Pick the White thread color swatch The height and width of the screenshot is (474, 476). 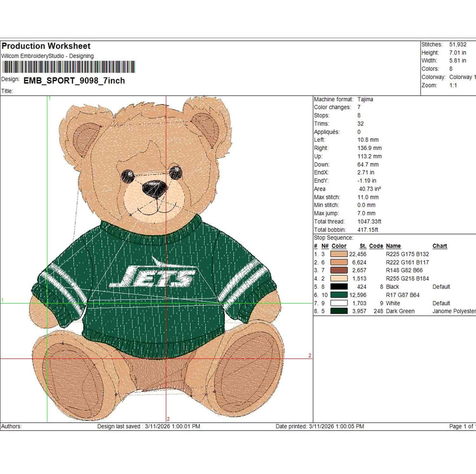click(x=339, y=303)
